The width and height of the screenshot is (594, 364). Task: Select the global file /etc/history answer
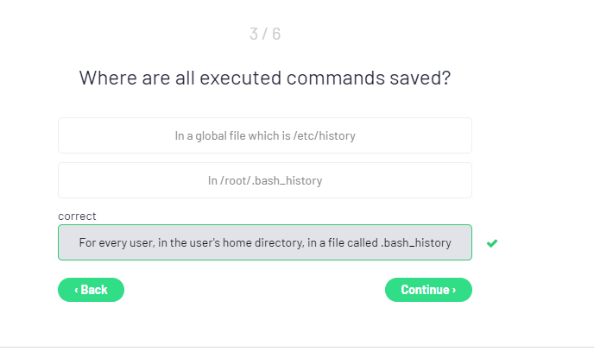264,135
